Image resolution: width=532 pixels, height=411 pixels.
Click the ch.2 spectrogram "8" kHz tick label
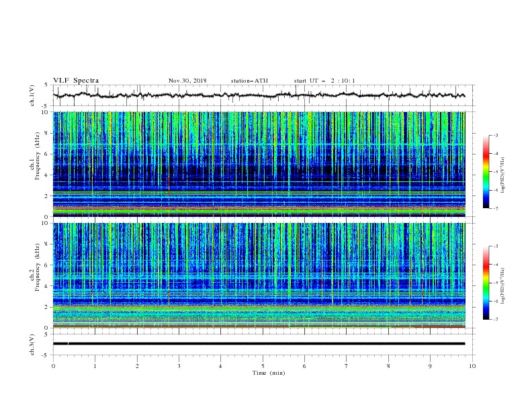pyautogui.click(x=47, y=244)
